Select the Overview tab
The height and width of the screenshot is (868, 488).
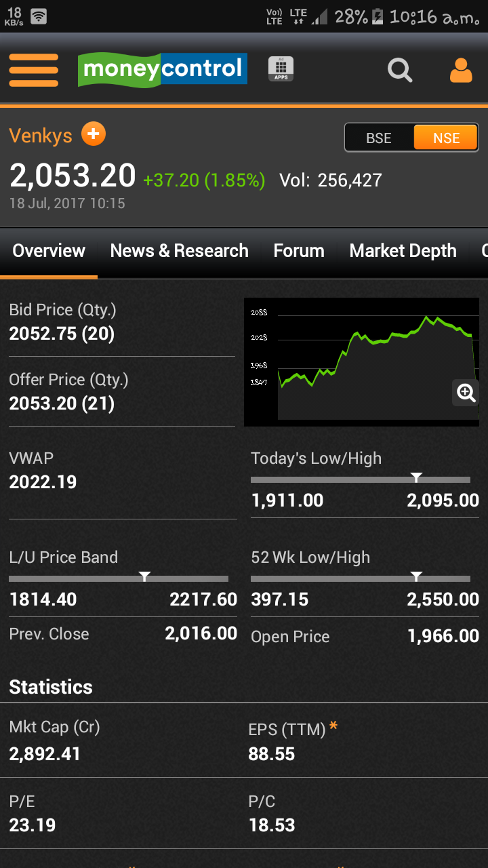[49, 251]
